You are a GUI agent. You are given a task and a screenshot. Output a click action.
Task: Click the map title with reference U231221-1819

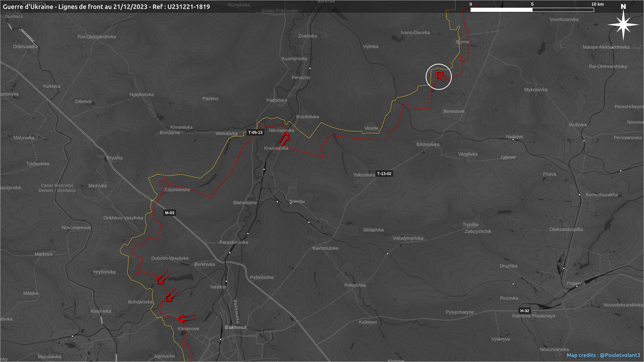pyautogui.click(x=106, y=7)
